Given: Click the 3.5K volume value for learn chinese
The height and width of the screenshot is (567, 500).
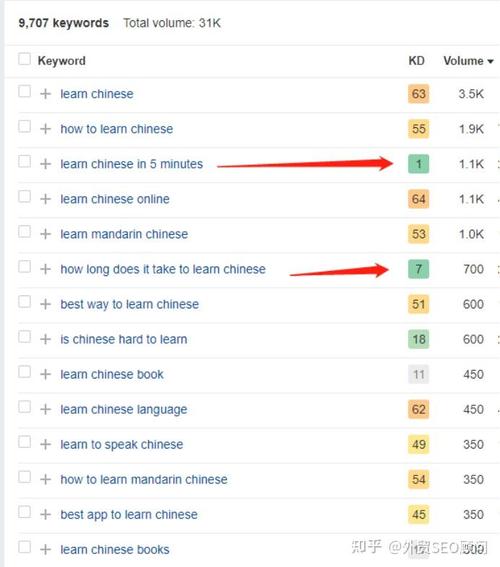Looking at the screenshot, I should click(x=471, y=94).
